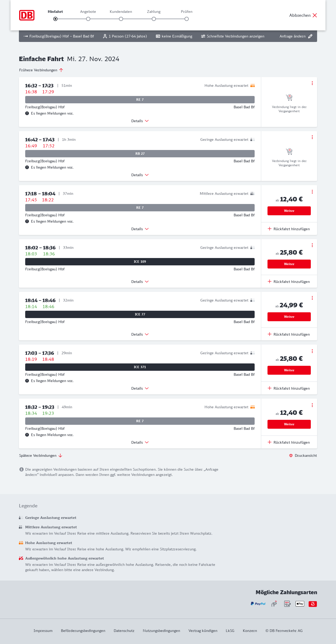Click the Apple Pay payment icon
The image size is (336, 644).
(x=300, y=604)
